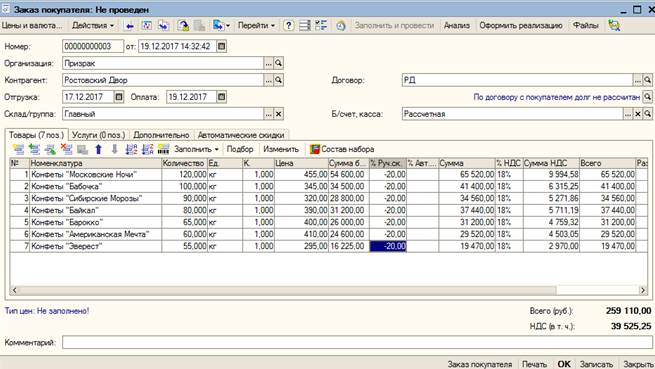This screenshot has width=655, height=369.
Task: Expand the create-based-on toolbar dropdown arrow
Action: click(228, 26)
